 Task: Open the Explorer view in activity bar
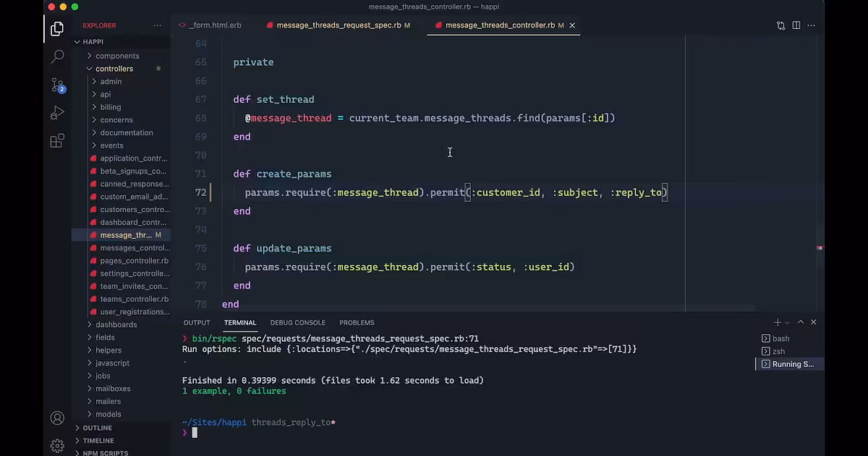pos(57,29)
